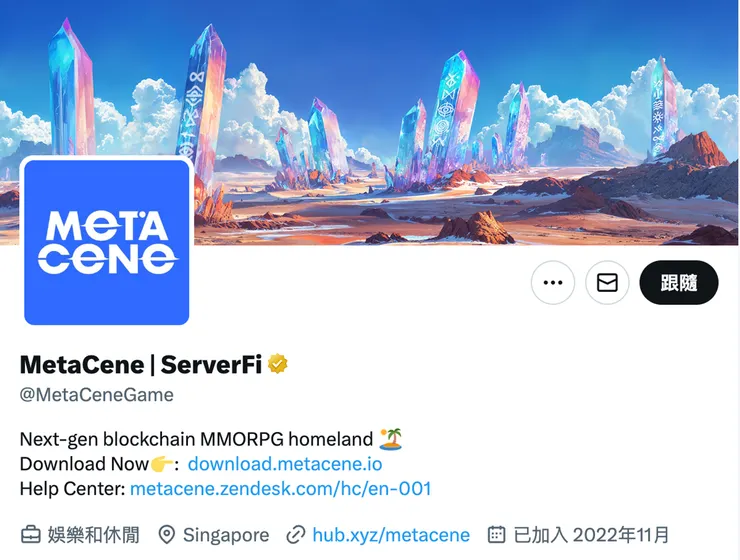Open the metacene.zendesk.com help center link
The width and height of the screenshot is (740, 560).
pos(281,488)
